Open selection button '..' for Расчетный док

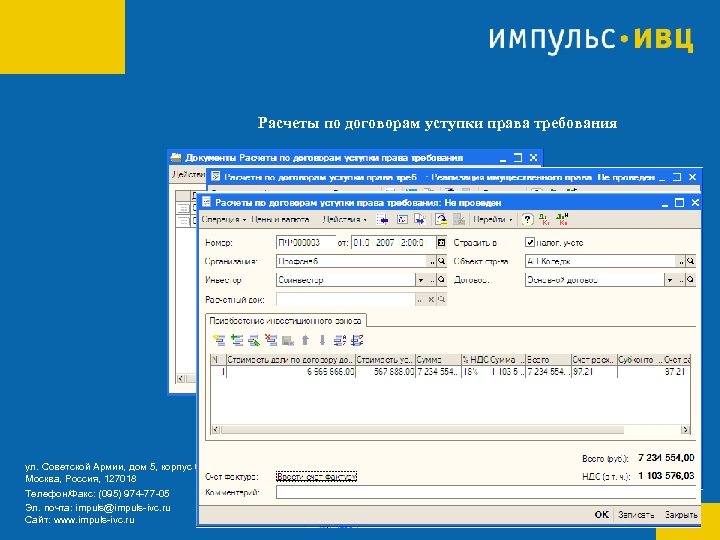tap(420, 299)
